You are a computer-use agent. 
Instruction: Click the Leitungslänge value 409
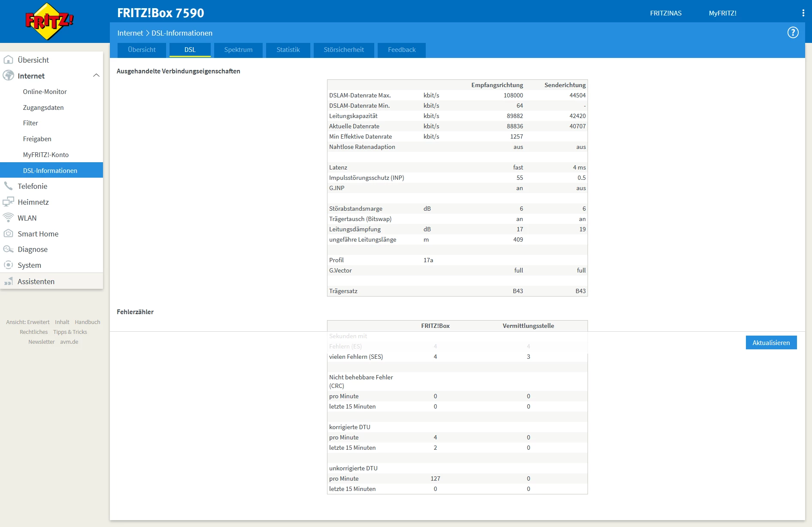[x=518, y=239]
